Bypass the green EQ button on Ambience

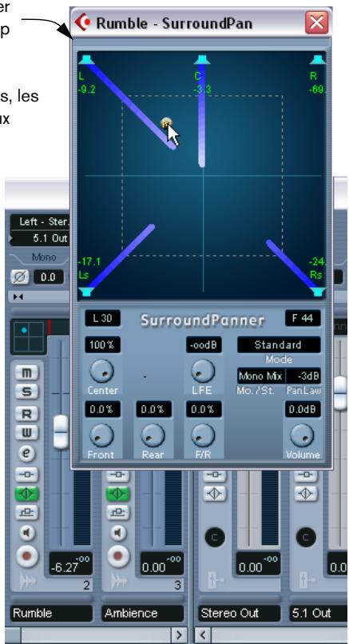coord(118,493)
